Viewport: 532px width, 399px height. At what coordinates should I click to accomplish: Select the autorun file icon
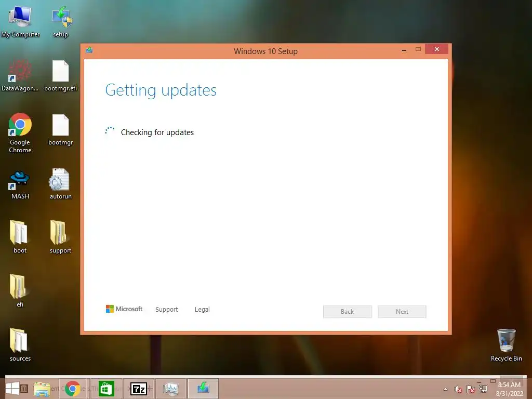point(61,183)
